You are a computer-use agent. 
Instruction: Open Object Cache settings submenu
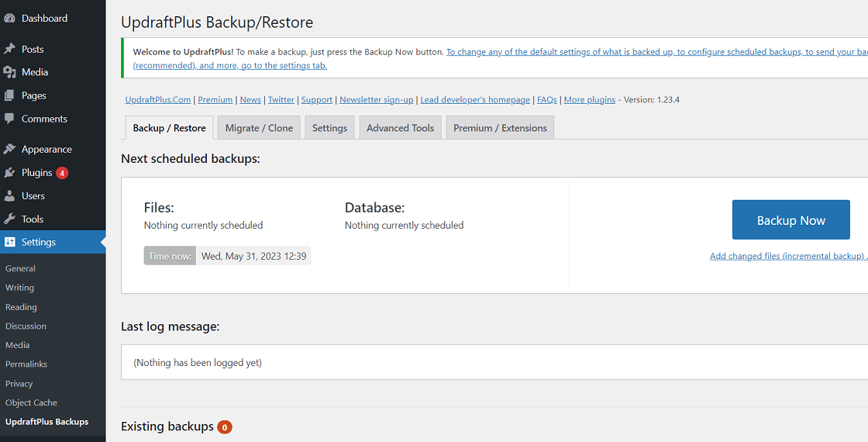[x=31, y=402]
